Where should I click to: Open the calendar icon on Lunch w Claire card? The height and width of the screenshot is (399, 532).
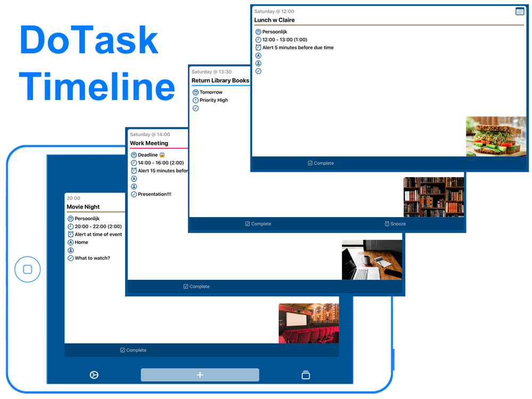tap(519, 12)
